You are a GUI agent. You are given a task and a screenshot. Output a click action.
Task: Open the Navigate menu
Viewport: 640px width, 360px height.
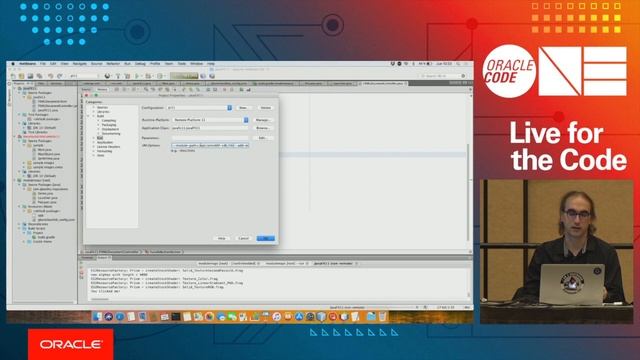click(80, 64)
